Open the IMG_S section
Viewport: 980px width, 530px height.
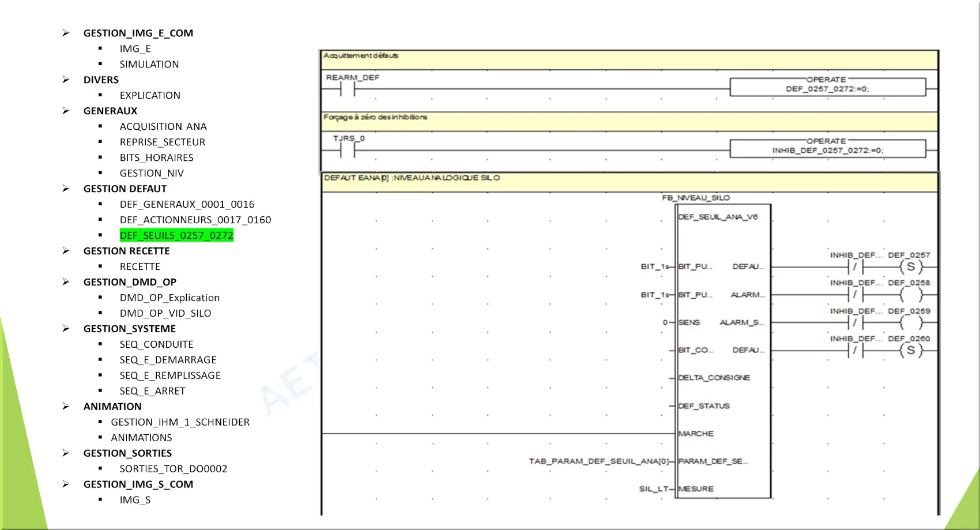(x=135, y=501)
